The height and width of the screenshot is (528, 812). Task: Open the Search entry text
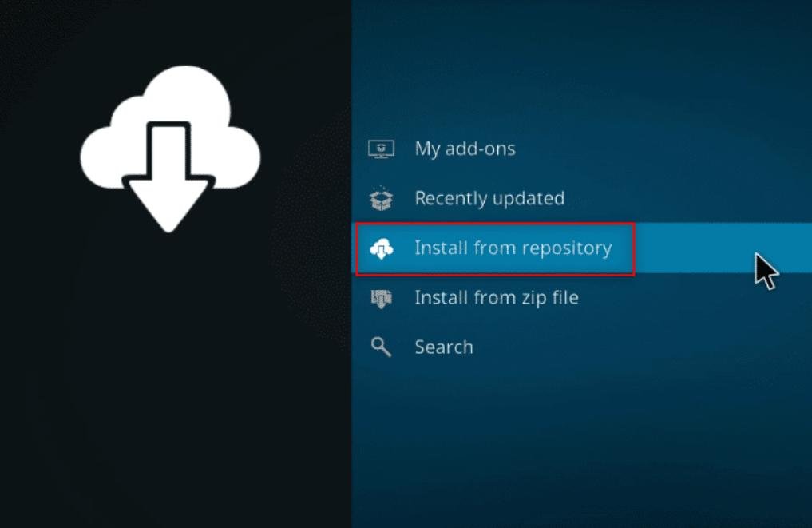(443, 347)
